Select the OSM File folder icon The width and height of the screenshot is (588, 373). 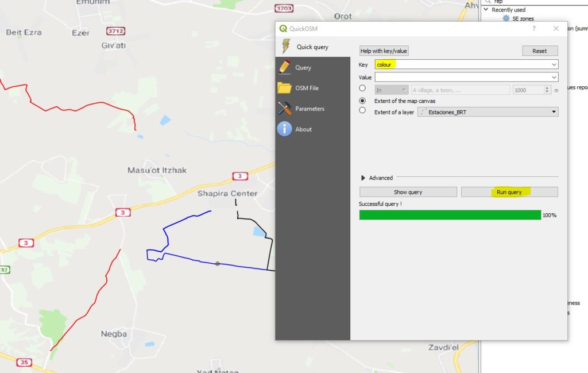pos(285,88)
